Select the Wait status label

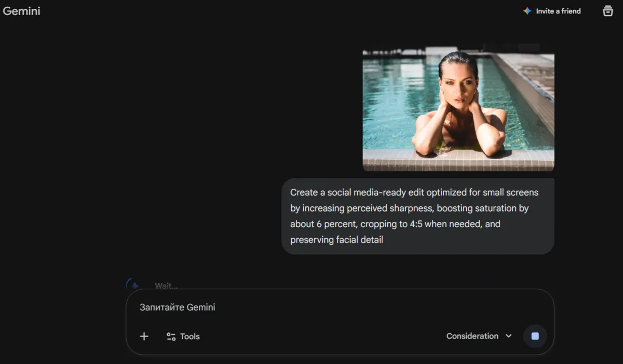(x=166, y=286)
